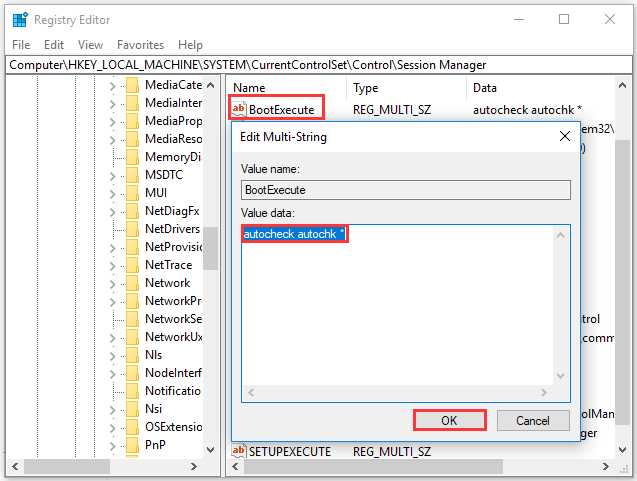The image size is (637, 481).
Task: Click the Registry Editor app icon in title bar
Action: point(20,20)
